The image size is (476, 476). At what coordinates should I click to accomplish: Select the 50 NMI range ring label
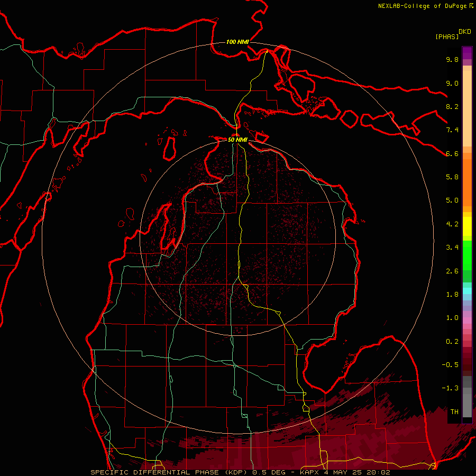pos(237,140)
